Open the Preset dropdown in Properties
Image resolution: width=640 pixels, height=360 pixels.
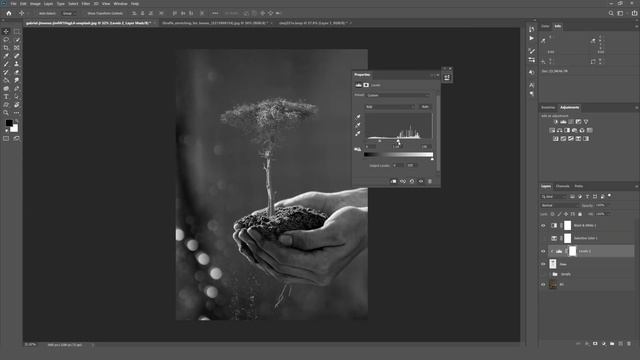point(398,95)
